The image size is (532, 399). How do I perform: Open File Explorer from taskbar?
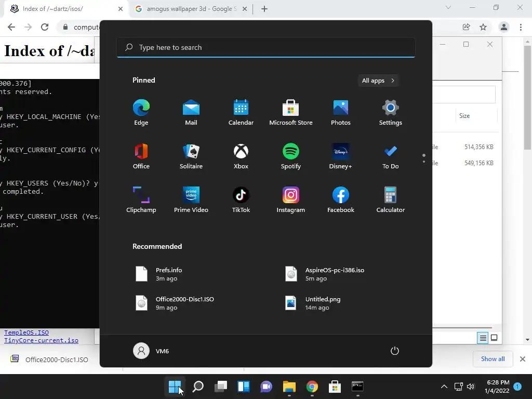(x=289, y=387)
